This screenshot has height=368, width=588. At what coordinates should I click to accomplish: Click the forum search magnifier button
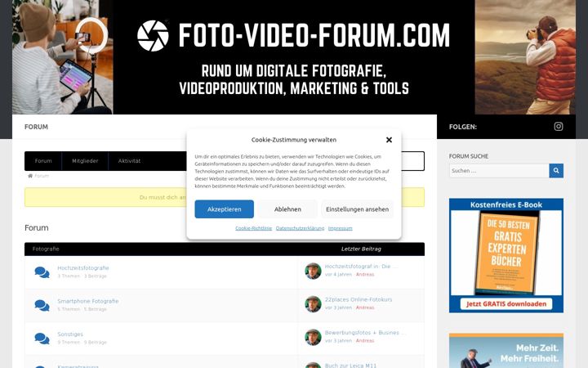[556, 170]
